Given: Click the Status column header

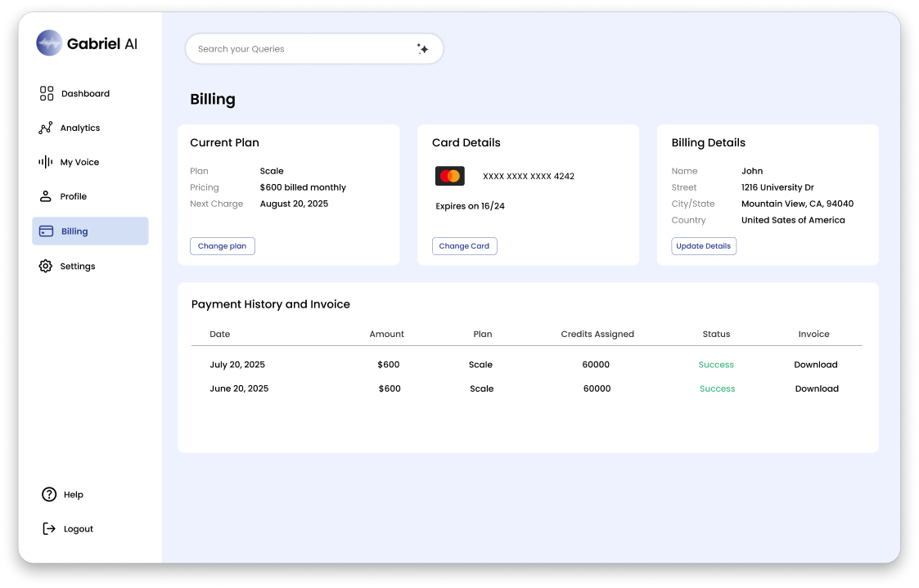Looking at the screenshot, I should [x=716, y=334].
